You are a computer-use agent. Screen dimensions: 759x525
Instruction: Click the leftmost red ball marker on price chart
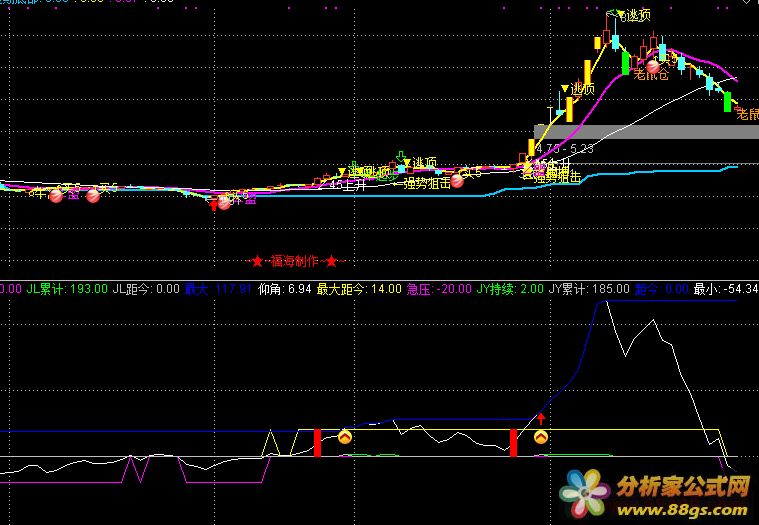click(x=56, y=195)
